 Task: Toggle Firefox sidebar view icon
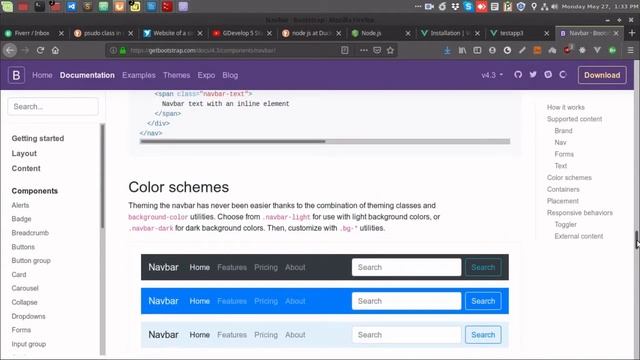tap(477, 50)
